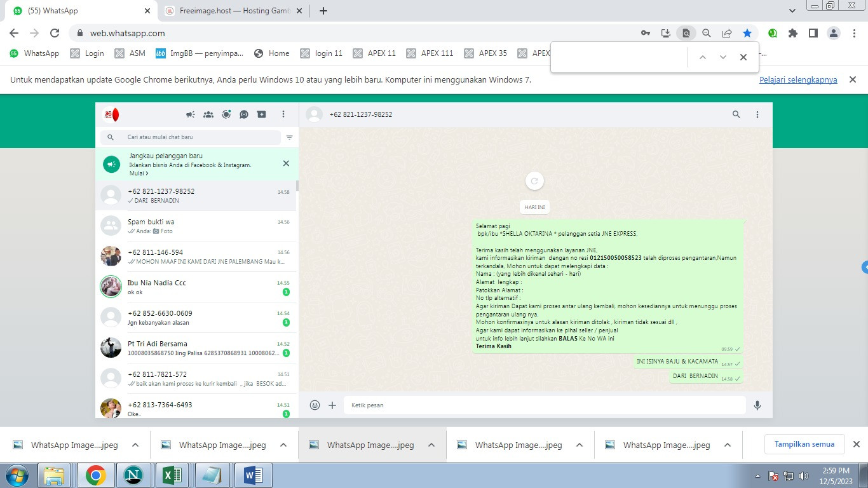Open the ASM bookmark
The image size is (868, 488).
[x=130, y=53]
